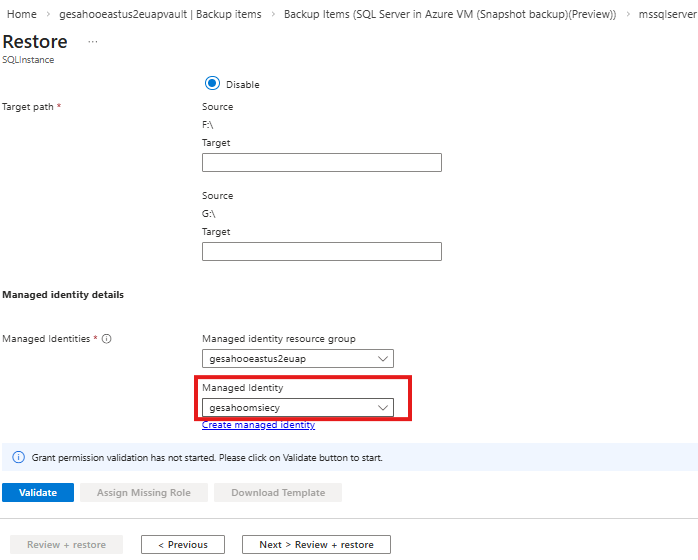Go back with Previous button
Screen dimensions: 698x560
click(183, 544)
